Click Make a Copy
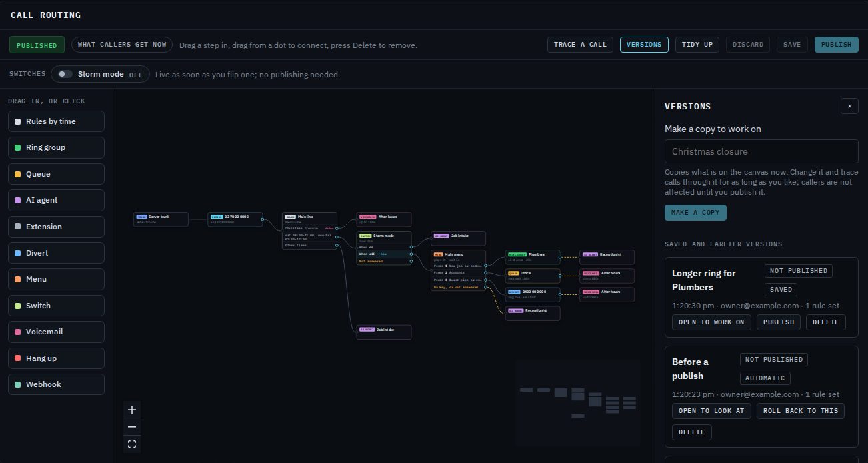The height and width of the screenshot is (463, 868). point(695,213)
